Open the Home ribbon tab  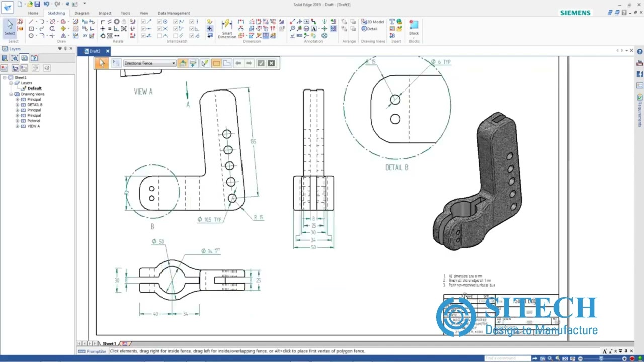pos(33,13)
